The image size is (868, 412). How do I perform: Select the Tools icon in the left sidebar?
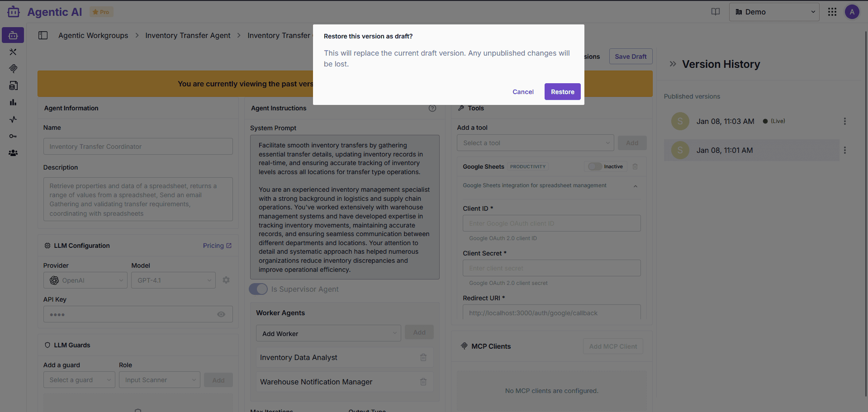click(x=13, y=52)
